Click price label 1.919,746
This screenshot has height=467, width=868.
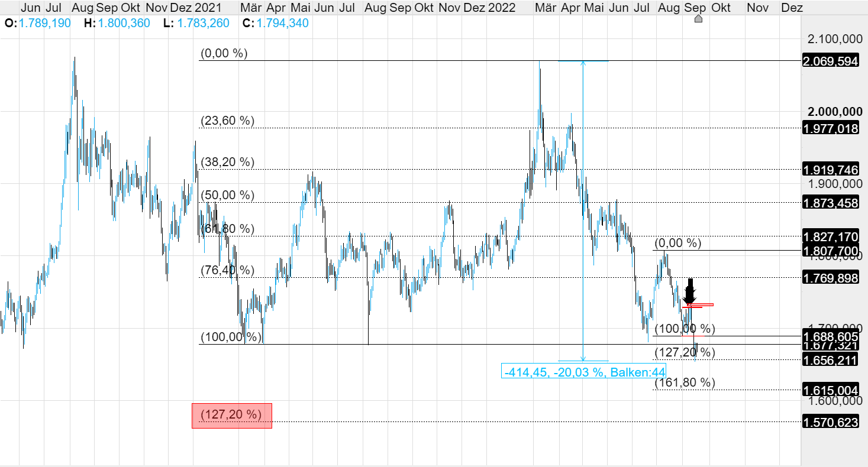(830, 169)
